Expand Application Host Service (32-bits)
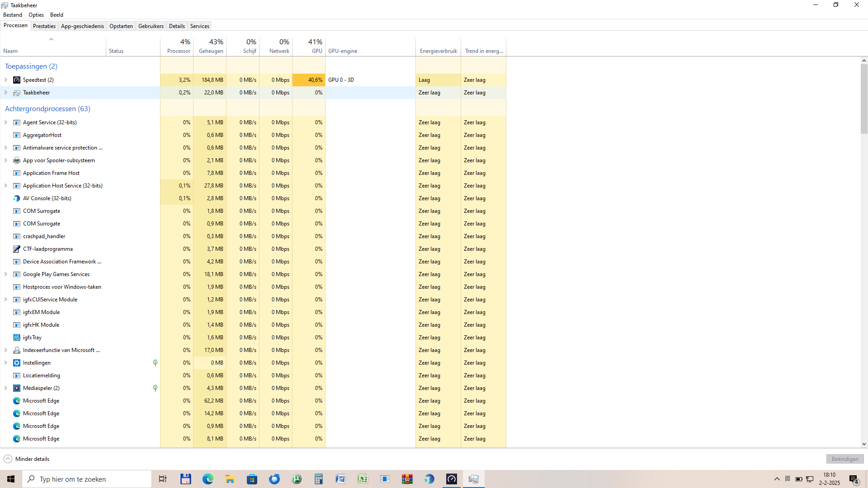Screen dimensions: 868x488 point(6,186)
